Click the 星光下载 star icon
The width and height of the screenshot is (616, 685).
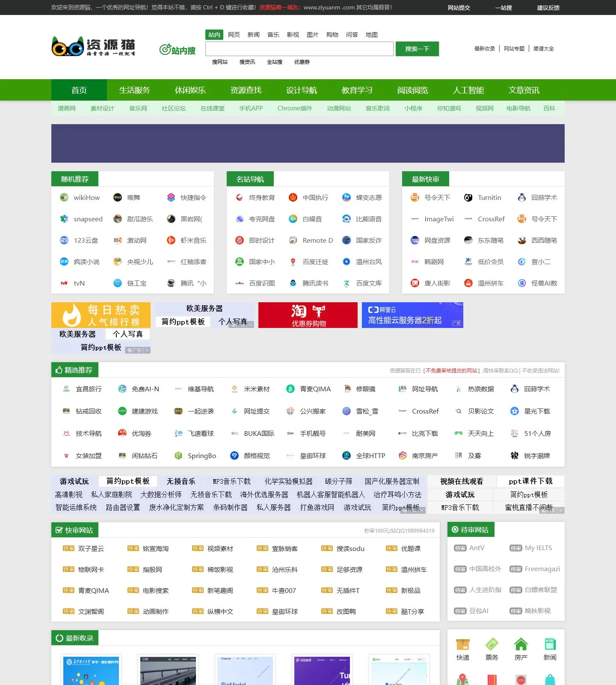pyautogui.click(x=515, y=411)
